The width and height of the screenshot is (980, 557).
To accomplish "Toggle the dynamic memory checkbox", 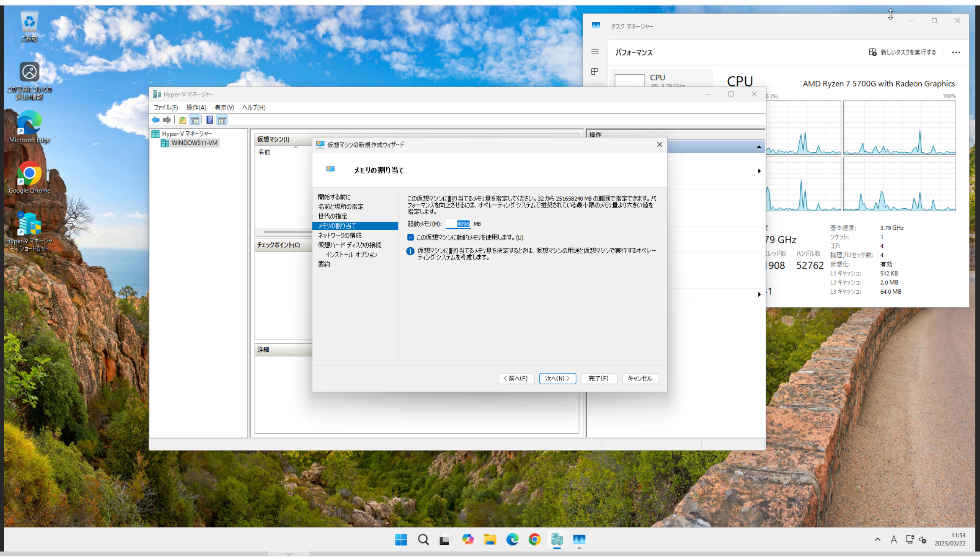I will click(410, 238).
